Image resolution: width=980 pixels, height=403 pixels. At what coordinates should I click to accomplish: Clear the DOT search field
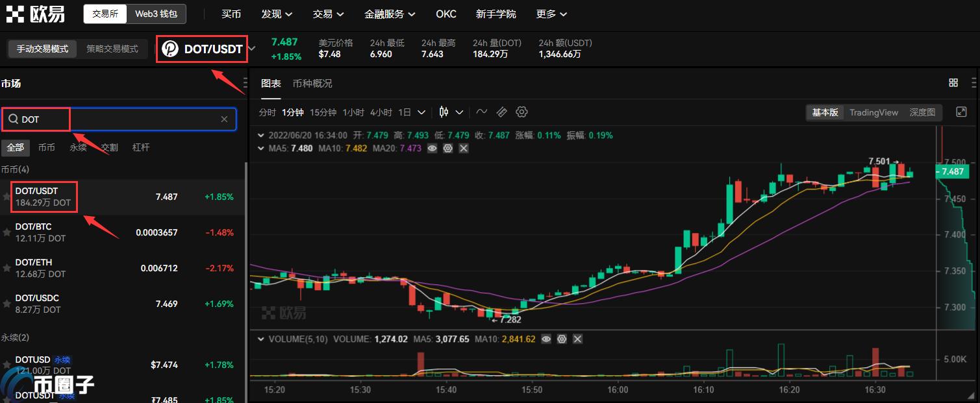(x=224, y=119)
